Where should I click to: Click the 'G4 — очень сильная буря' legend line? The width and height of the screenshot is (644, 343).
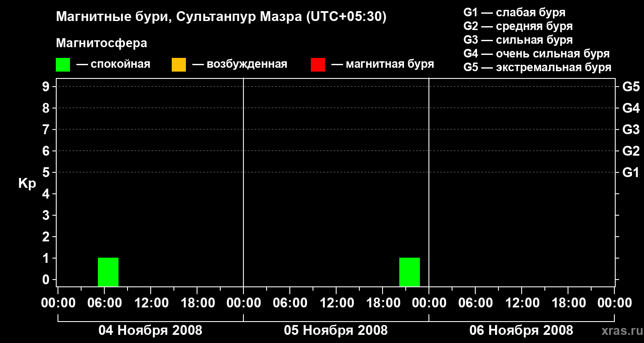coord(537,54)
